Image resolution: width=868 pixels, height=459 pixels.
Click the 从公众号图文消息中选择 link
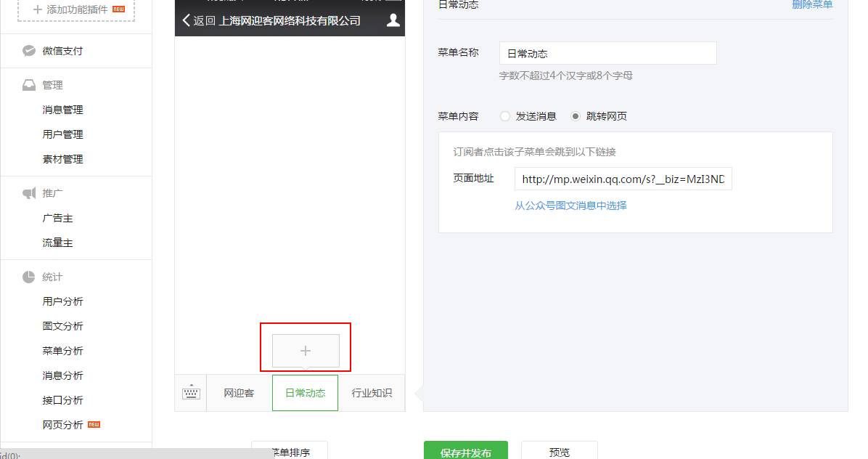pos(570,206)
